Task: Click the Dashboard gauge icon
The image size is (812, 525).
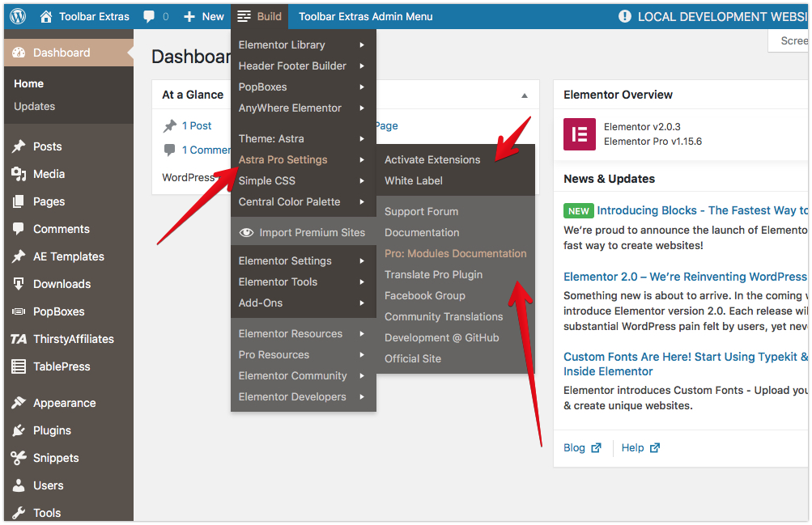Action: 19,53
